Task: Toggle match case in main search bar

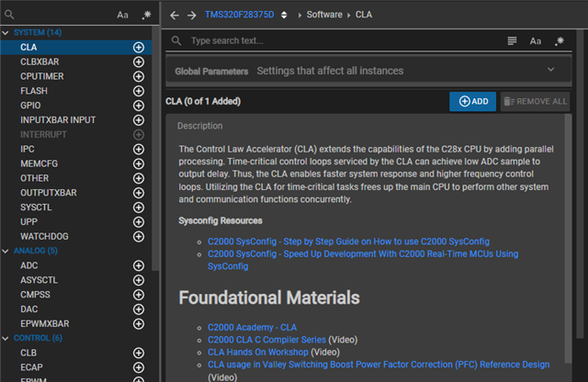Action: click(x=536, y=41)
